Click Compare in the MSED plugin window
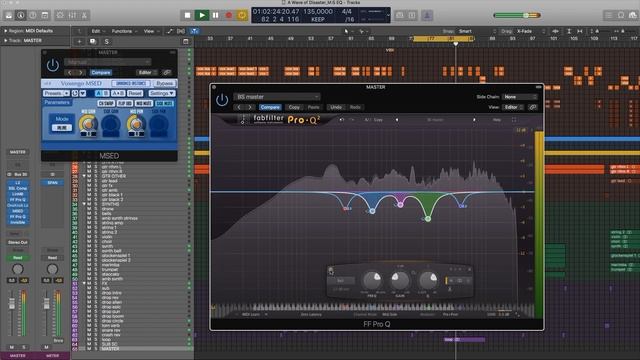The height and width of the screenshot is (360, 640). click(x=101, y=73)
